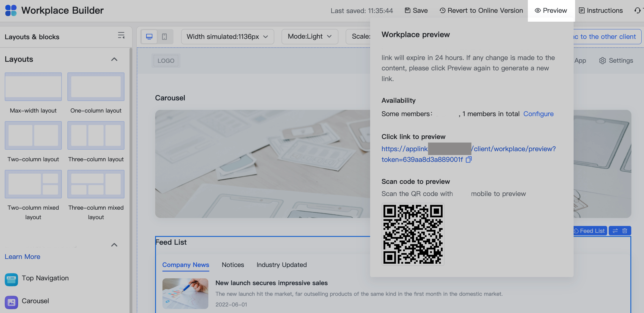Open Settings with the gear icon
Image resolution: width=644 pixels, height=313 pixels.
pos(616,60)
